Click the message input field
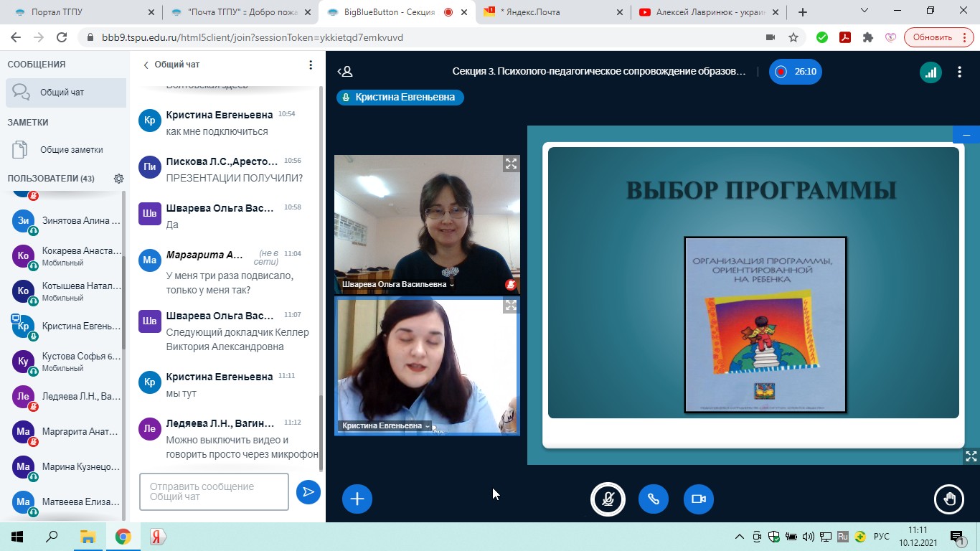The height and width of the screenshot is (551, 980). click(x=214, y=491)
